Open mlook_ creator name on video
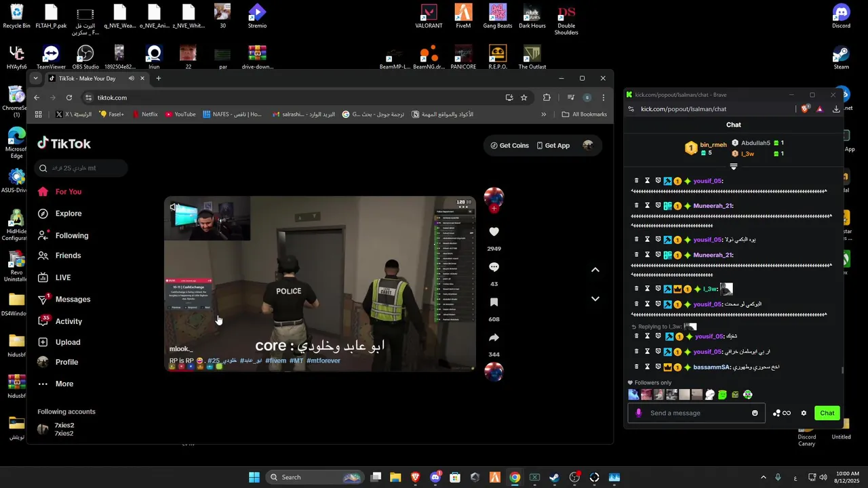Screen dimensions: 868x488 pos(181,349)
